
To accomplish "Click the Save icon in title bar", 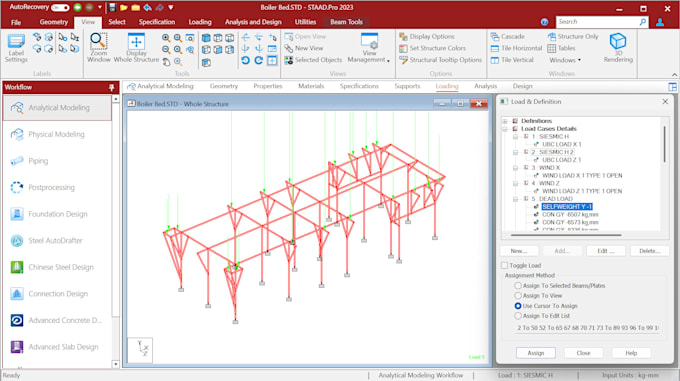I will 112,7.
